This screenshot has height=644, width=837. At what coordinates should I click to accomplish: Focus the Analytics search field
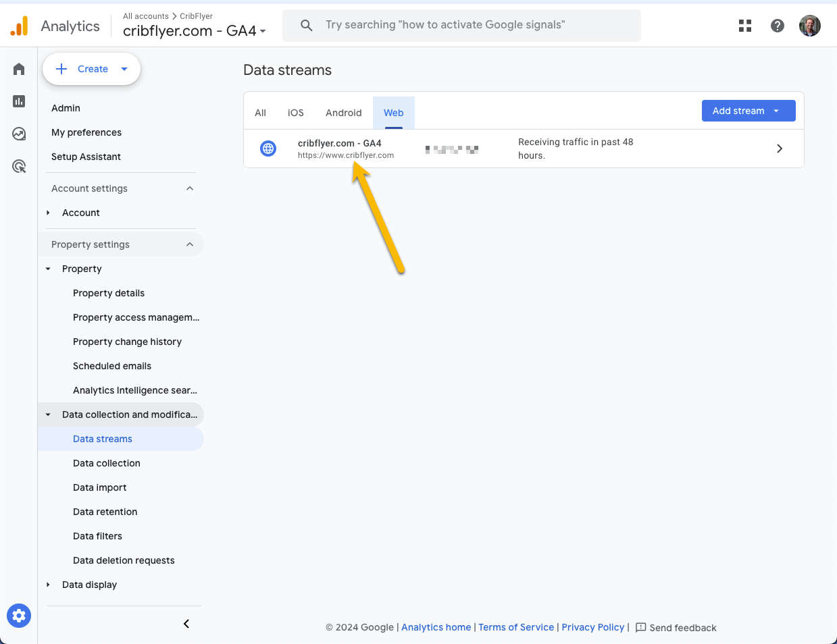tap(461, 25)
